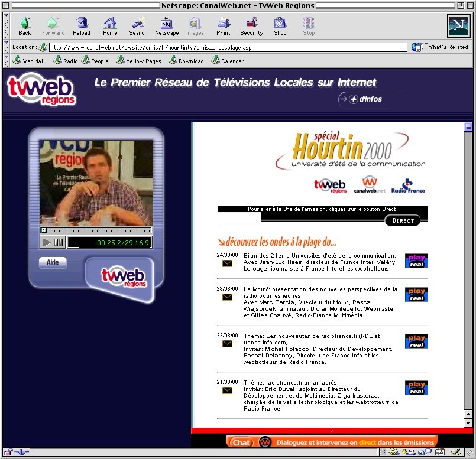476x459 pixels.
Task: Click 'Thème: radiofrance.fr un an après.' text
Action: click(291, 382)
